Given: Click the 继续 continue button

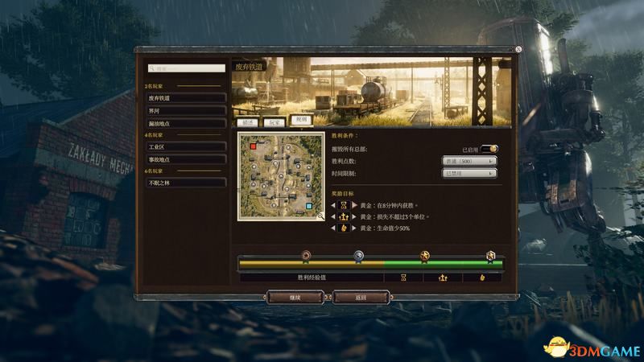Looking at the screenshot, I should (295, 298).
